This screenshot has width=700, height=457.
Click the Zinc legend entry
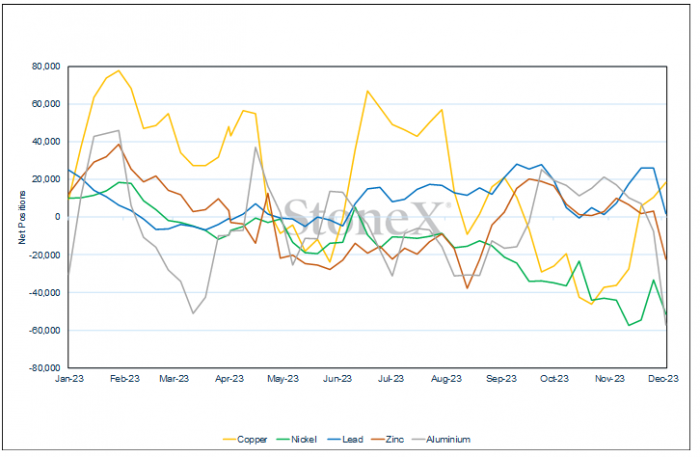(388, 440)
